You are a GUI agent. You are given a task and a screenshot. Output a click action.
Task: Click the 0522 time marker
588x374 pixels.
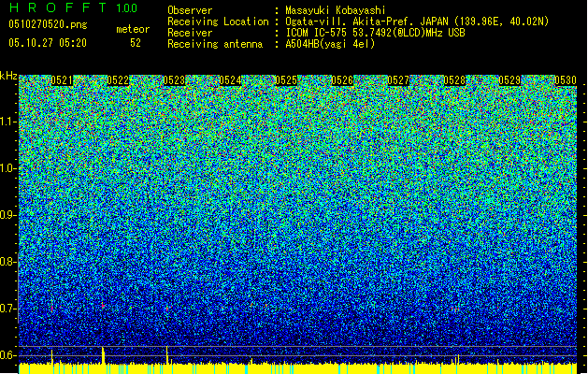coord(118,80)
